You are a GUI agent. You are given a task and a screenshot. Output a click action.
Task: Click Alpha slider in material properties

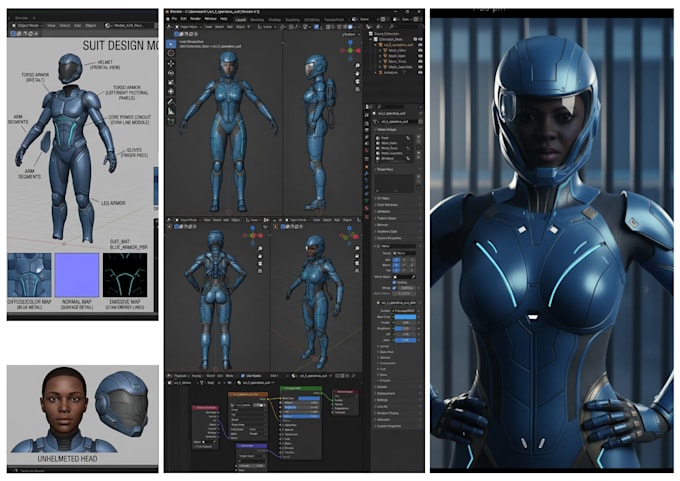point(405,340)
